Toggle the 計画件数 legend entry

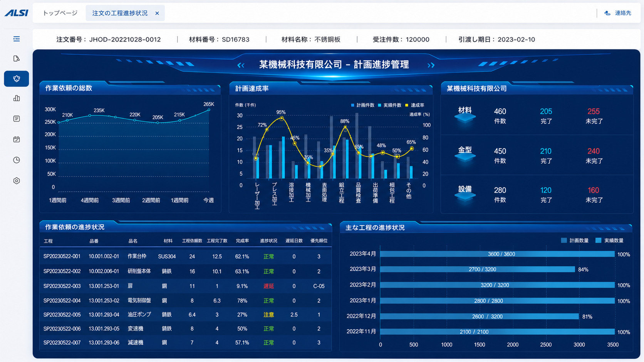pos(362,105)
